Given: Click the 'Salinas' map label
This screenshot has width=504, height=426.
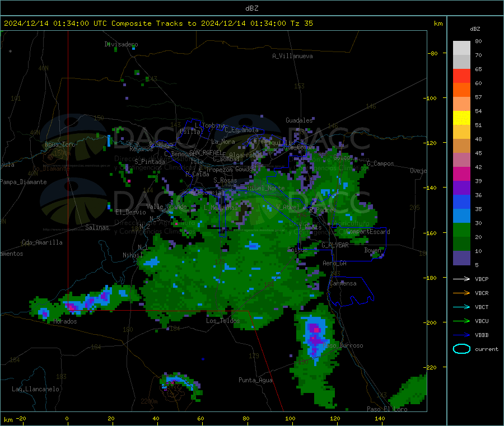Looking at the screenshot, I should [x=97, y=227].
